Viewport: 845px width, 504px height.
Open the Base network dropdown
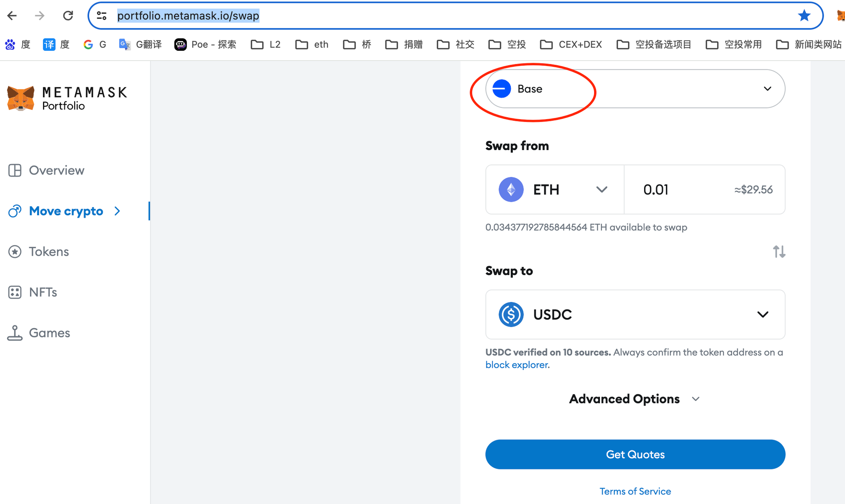635,89
